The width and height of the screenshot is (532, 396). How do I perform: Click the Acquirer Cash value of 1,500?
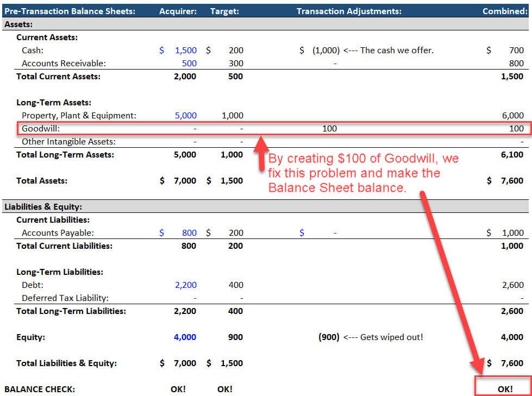coord(185,50)
